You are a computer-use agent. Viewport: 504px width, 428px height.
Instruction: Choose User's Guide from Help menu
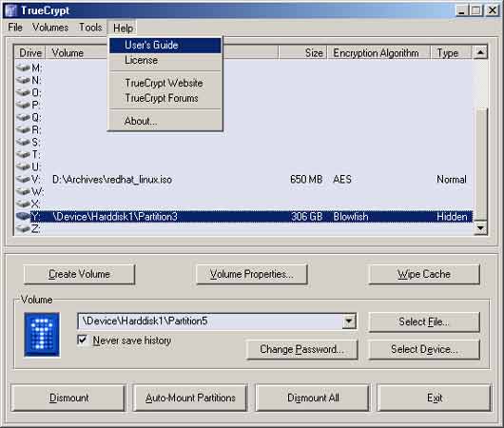pos(165,45)
